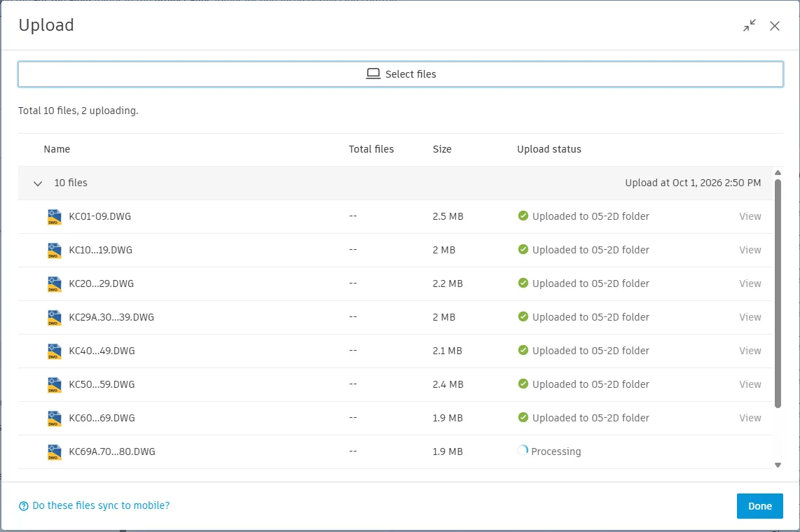Click the Size column header
This screenshot has height=532, width=800.
click(442, 149)
